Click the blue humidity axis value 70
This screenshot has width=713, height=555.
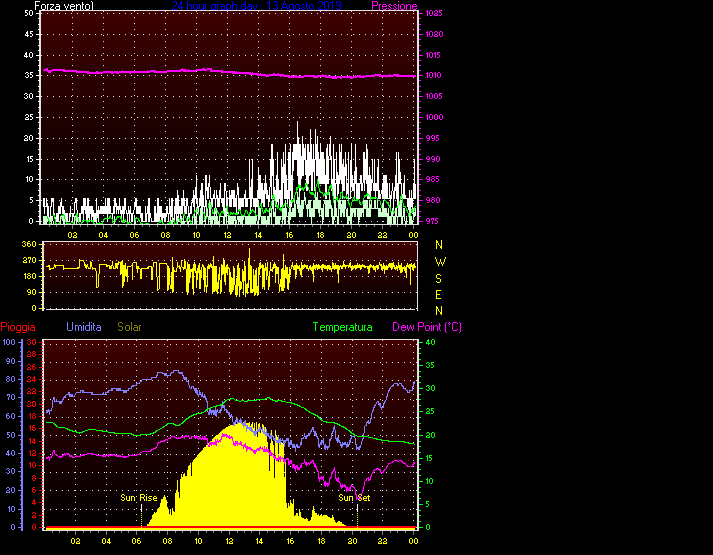pos(11,397)
